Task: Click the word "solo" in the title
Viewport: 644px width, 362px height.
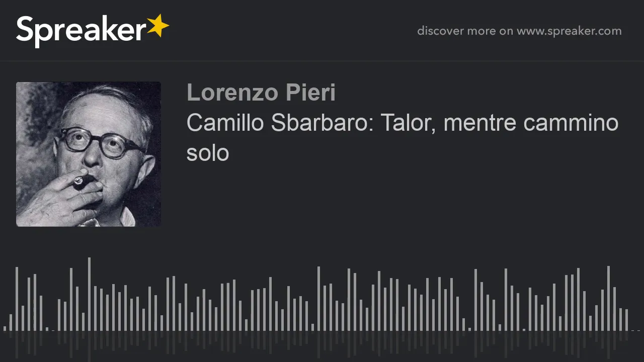Action: [x=208, y=153]
